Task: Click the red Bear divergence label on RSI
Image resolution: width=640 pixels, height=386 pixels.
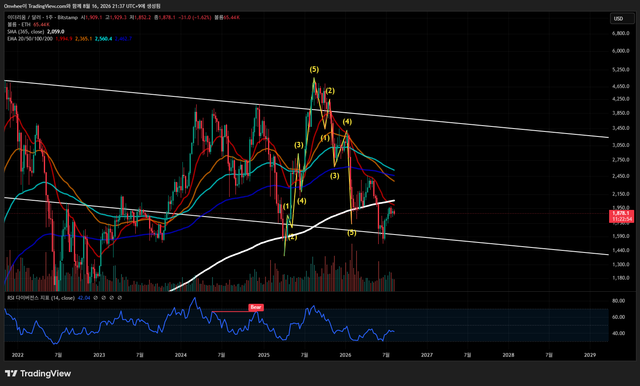Action: tap(256, 307)
